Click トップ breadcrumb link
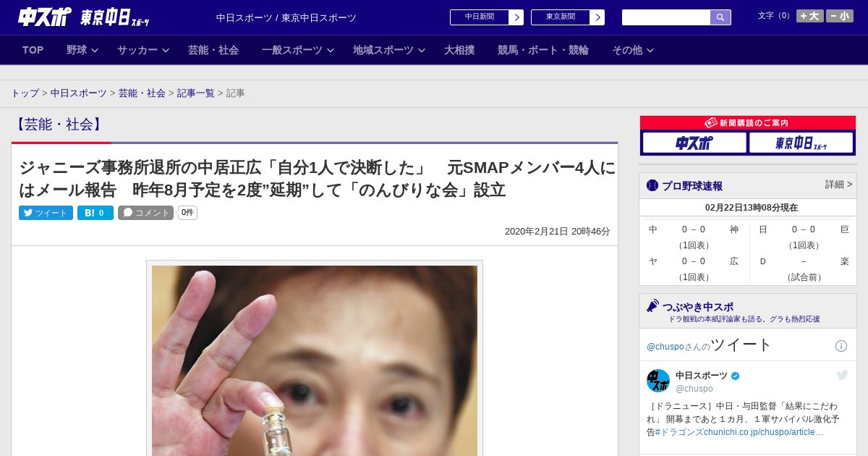 coord(25,93)
